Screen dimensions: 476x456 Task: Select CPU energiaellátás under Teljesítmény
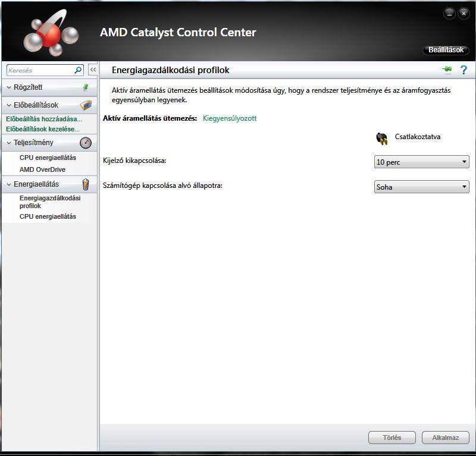(x=48, y=158)
